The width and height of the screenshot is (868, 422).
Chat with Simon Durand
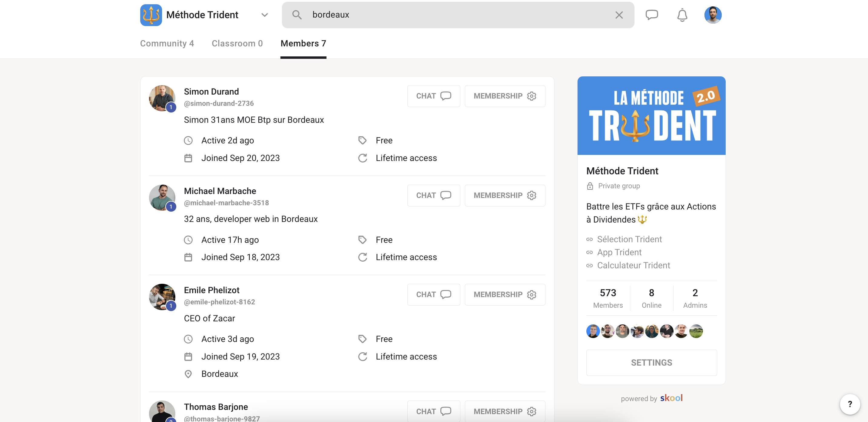(x=433, y=96)
